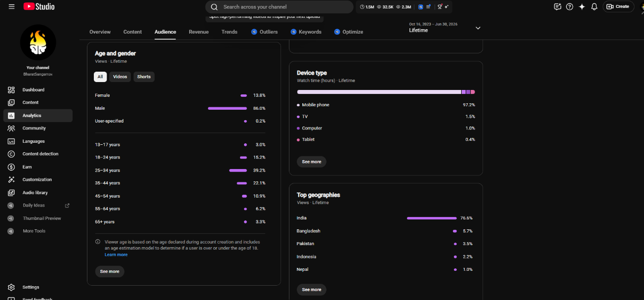
Task: Click the User-specified gender row
Action: click(x=180, y=121)
